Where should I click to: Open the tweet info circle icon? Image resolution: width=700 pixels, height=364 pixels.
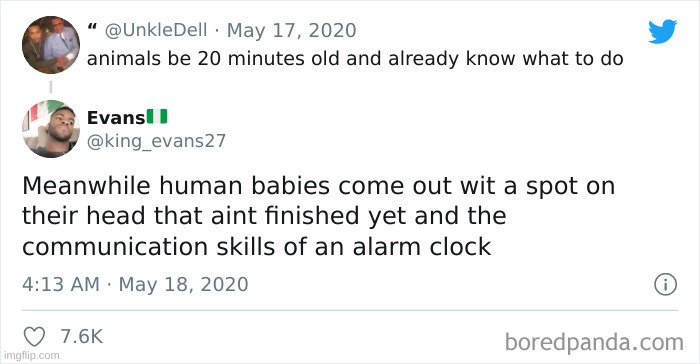pos(666,285)
